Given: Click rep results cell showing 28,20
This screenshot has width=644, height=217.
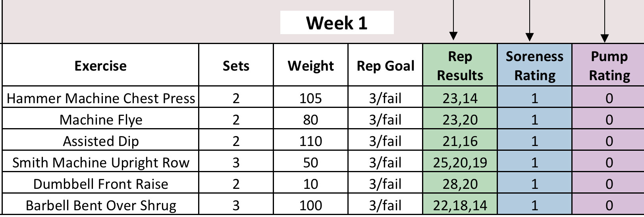Looking at the screenshot, I should point(460,184).
